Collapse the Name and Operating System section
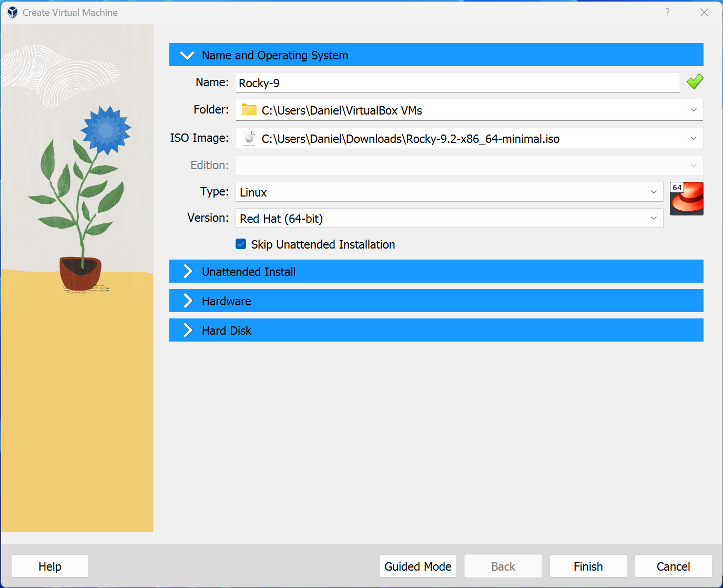The image size is (723, 588). point(436,55)
